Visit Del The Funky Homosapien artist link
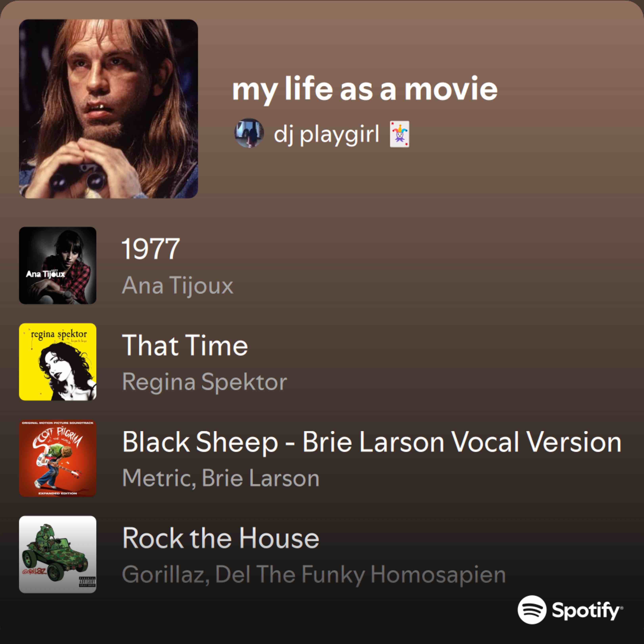The height and width of the screenshot is (644, 644). [360, 574]
